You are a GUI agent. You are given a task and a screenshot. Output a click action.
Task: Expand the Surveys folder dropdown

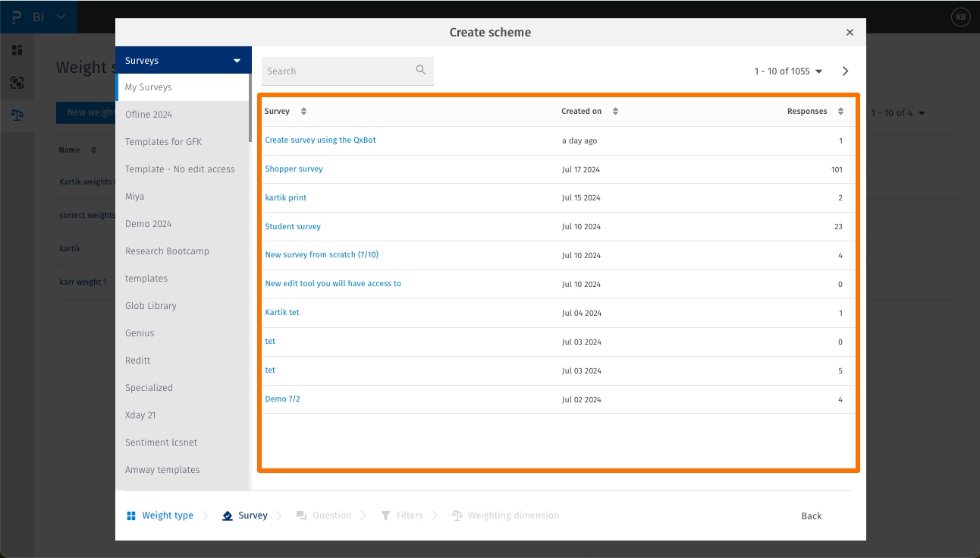coord(183,60)
